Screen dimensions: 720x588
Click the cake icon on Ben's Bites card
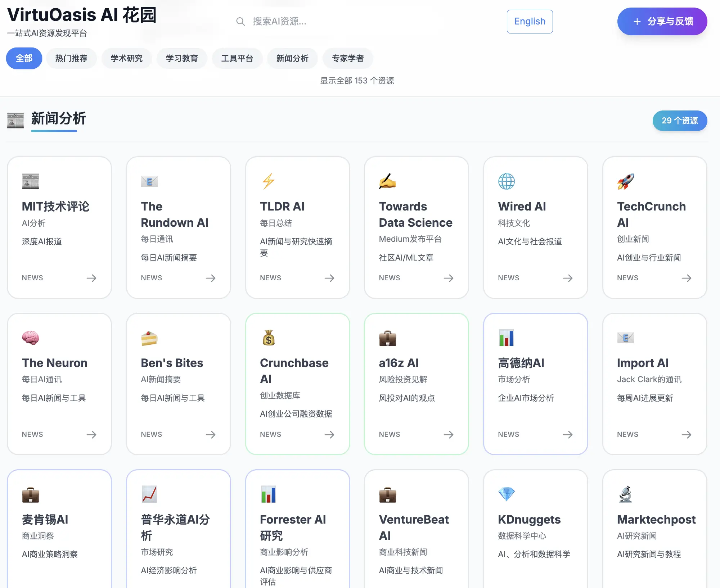149,338
